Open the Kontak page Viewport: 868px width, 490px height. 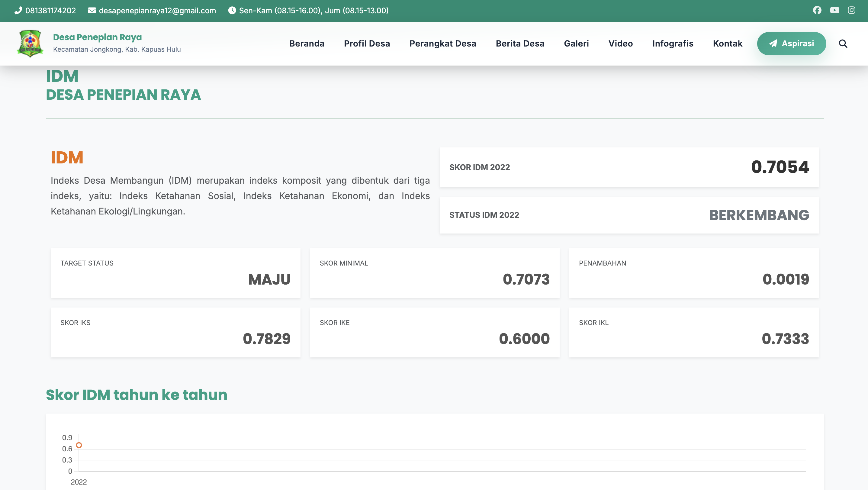(x=727, y=44)
